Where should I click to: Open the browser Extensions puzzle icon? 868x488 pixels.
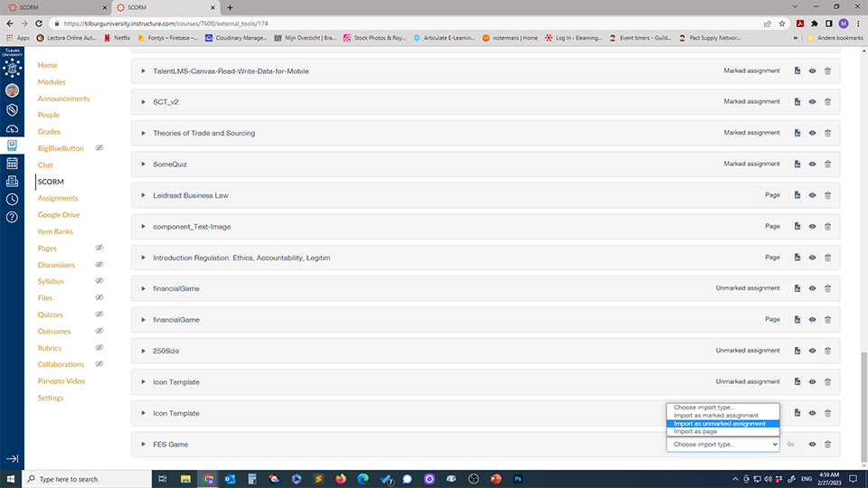coord(815,23)
